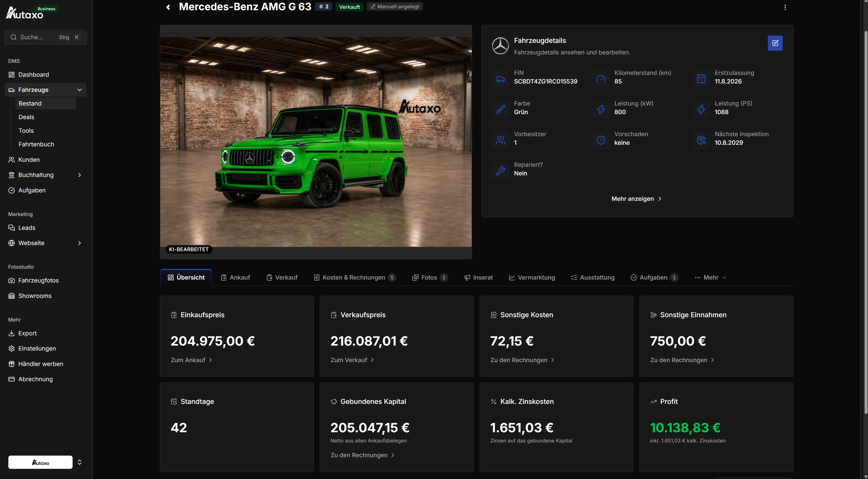Expand details via Mehr anzeigen
This screenshot has height=479, width=868.
pos(636,199)
